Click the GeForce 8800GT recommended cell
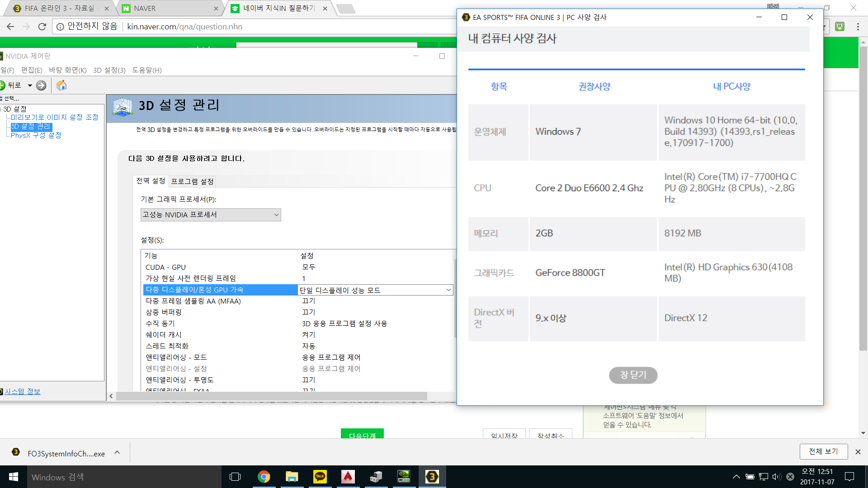The image size is (868, 488). click(593, 273)
